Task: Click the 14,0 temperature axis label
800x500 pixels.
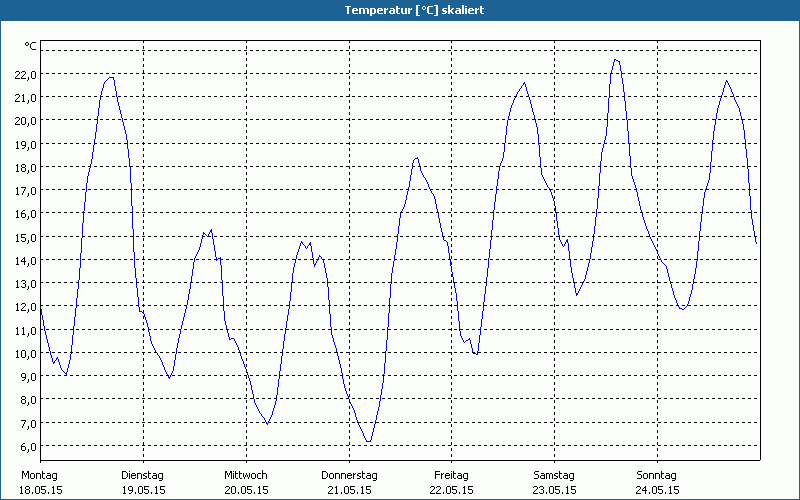Action: 25,260
